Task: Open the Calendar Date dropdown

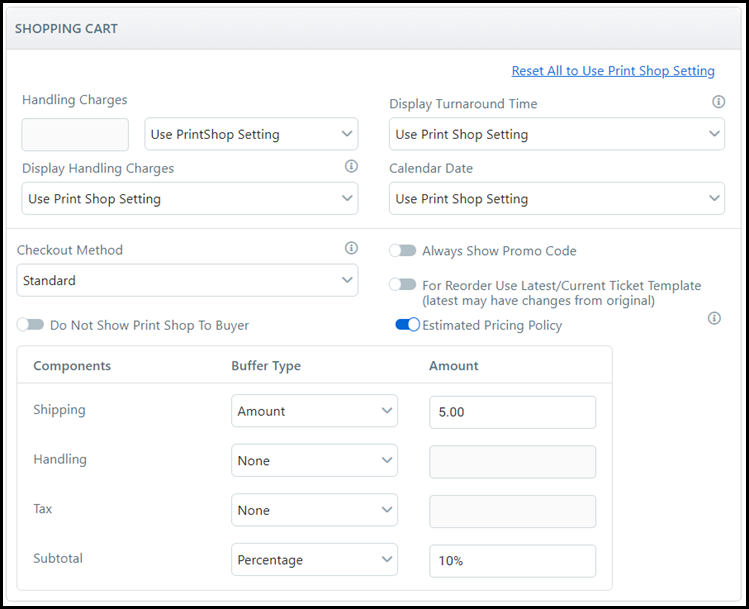Action: tap(556, 198)
